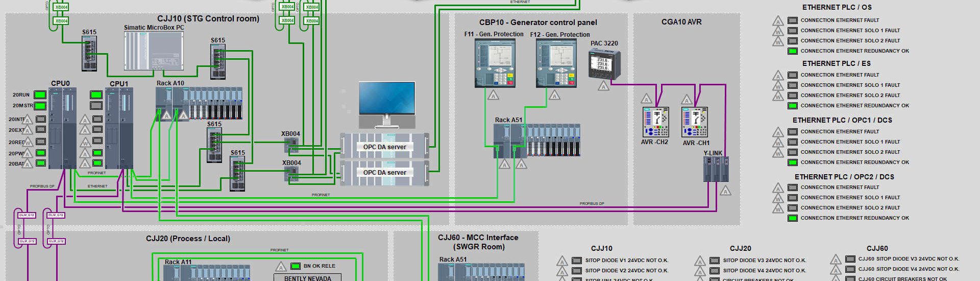Viewport: 980px width, 281px height.
Task: Click CPU1 top green run indicator
Action: (96, 95)
